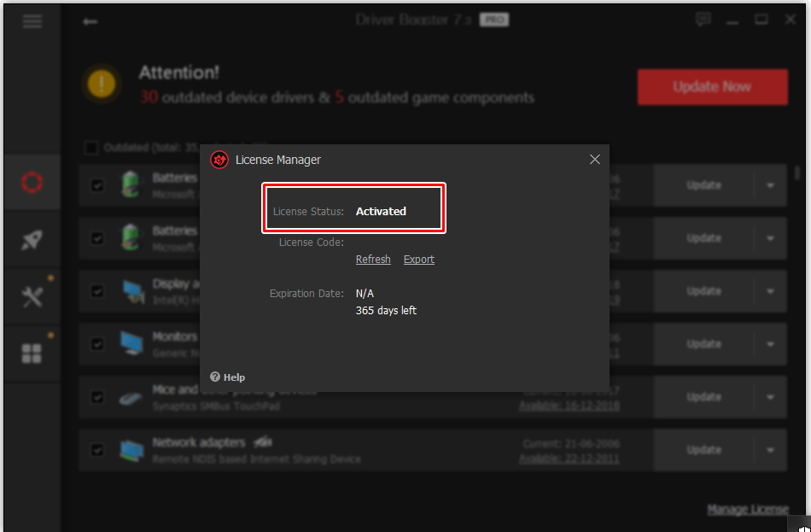
Task: Click the Refresh license link
Action: click(373, 260)
